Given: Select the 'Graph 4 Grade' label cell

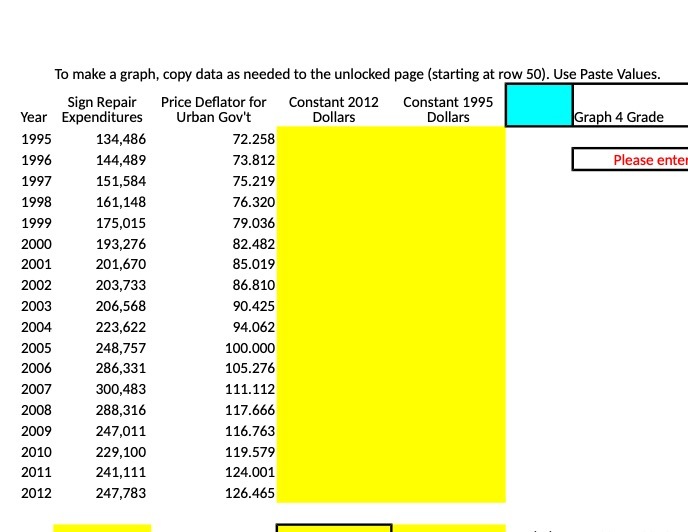Looking at the screenshot, I should tap(619, 117).
